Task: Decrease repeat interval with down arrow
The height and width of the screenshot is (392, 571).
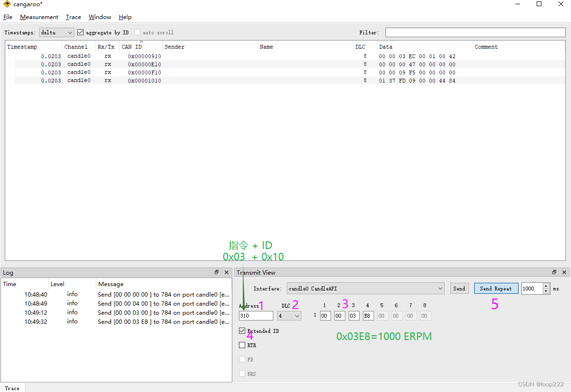Action: [x=546, y=291]
